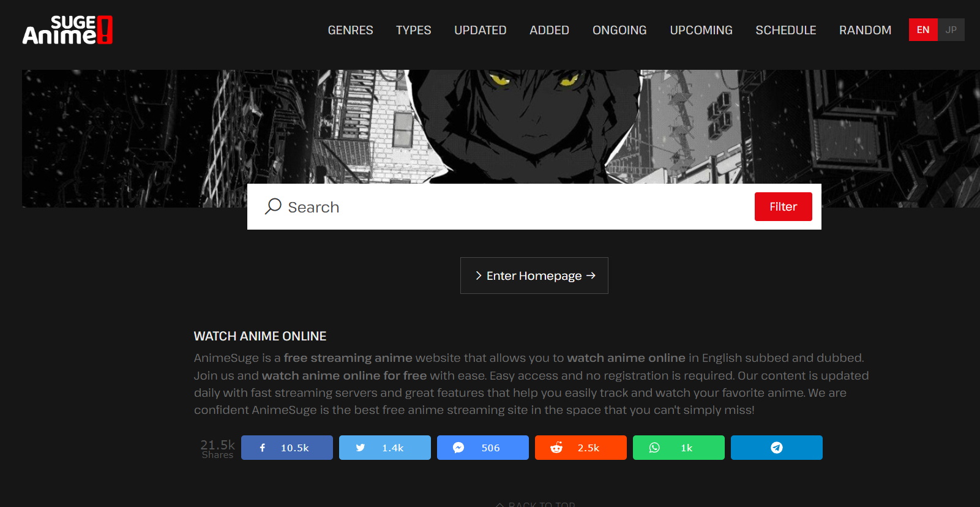Share on Facebook button

coord(286,448)
